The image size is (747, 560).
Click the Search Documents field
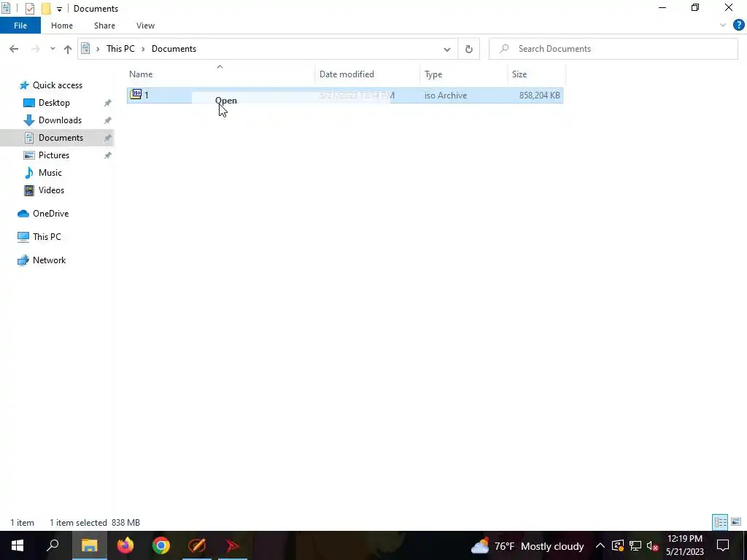point(614,49)
